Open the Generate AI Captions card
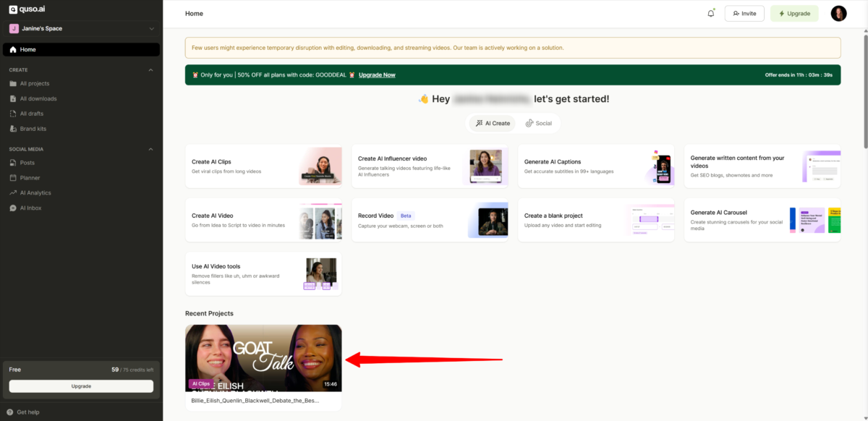 pyautogui.click(x=596, y=166)
